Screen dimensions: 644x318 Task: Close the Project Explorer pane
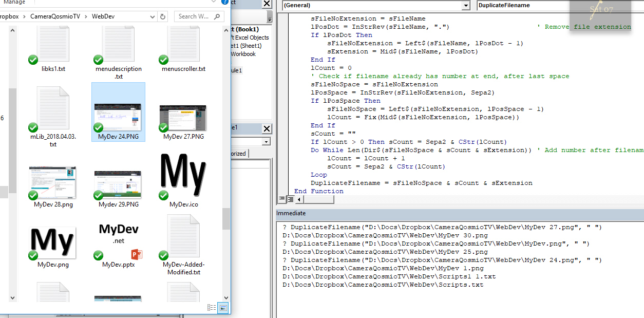(x=266, y=4)
